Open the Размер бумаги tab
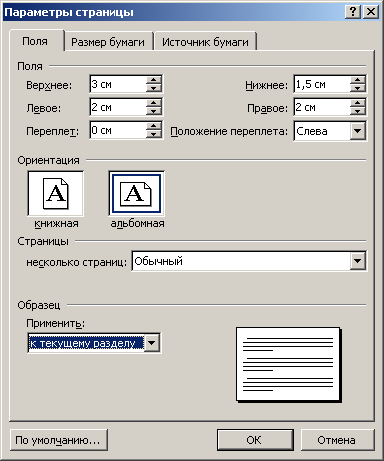 coord(108,42)
